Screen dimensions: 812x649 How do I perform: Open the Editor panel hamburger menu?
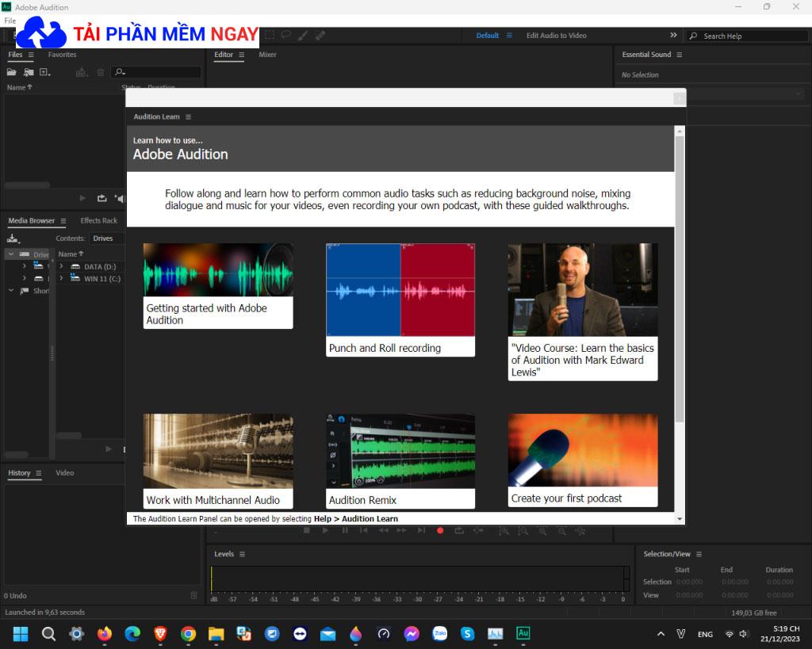tap(241, 55)
